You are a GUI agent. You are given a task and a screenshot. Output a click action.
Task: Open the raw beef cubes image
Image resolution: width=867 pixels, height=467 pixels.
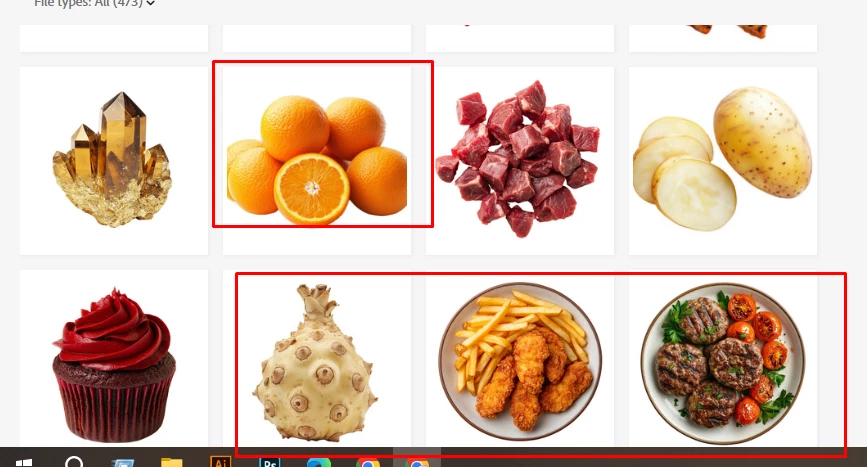(520, 161)
